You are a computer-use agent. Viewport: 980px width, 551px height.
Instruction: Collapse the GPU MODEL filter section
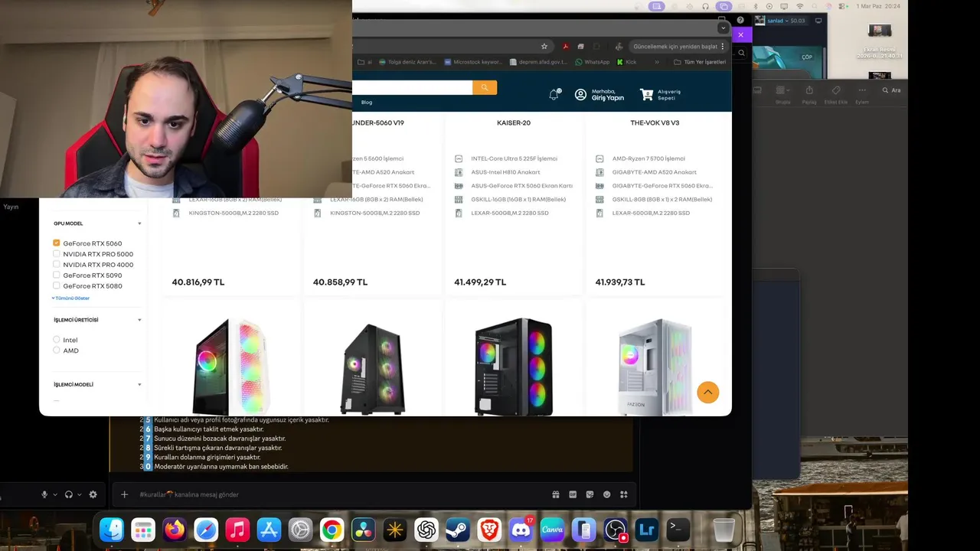pyautogui.click(x=139, y=223)
